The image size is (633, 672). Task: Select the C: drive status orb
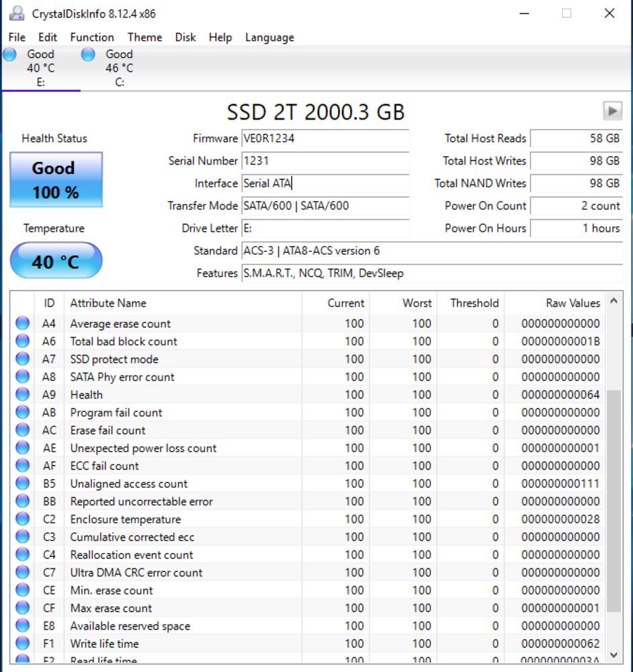pos(88,54)
